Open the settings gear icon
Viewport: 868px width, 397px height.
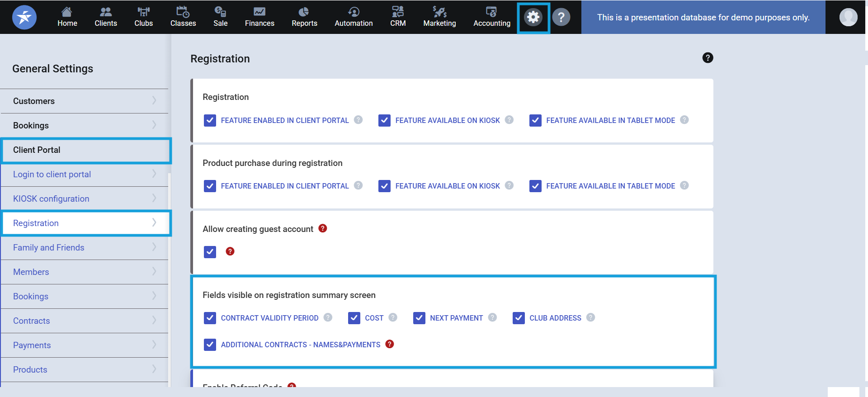533,18
